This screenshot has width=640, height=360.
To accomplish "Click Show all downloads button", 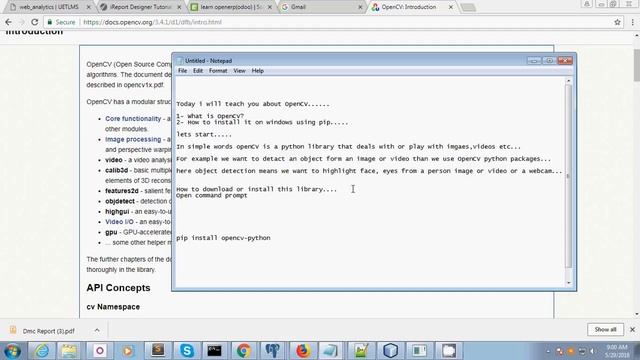I will (605, 329).
